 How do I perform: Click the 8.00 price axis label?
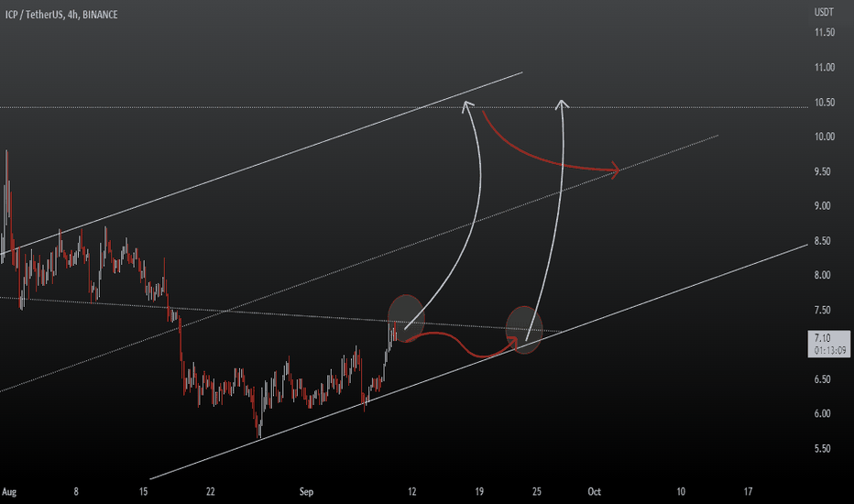[823, 275]
